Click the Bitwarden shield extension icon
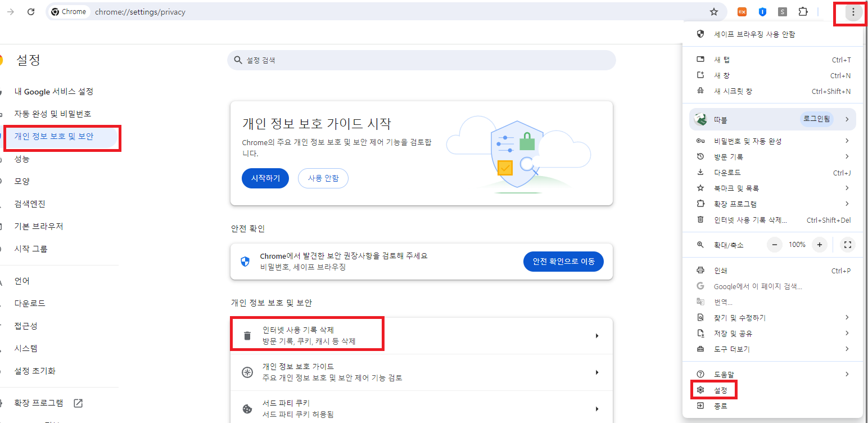 pyautogui.click(x=762, y=12)
